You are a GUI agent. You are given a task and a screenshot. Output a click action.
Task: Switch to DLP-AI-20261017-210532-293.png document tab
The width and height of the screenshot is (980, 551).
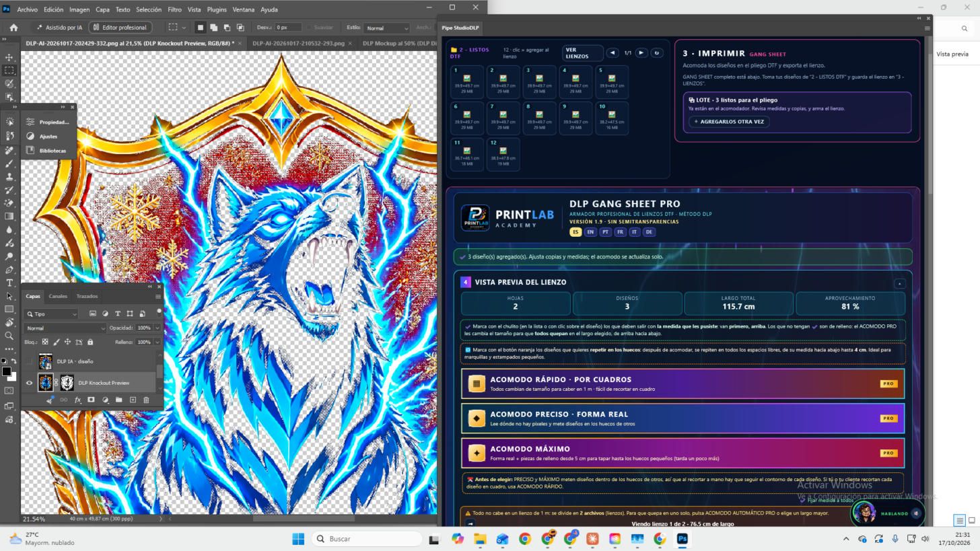click(x=298, y=43)
